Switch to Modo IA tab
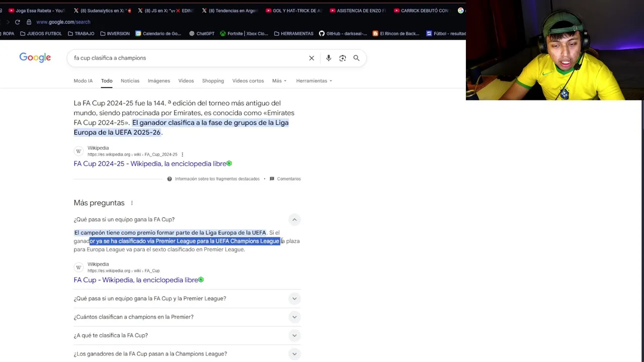Image resolution: width=644 pixels, height=362 pixels. tap(83, 80)
